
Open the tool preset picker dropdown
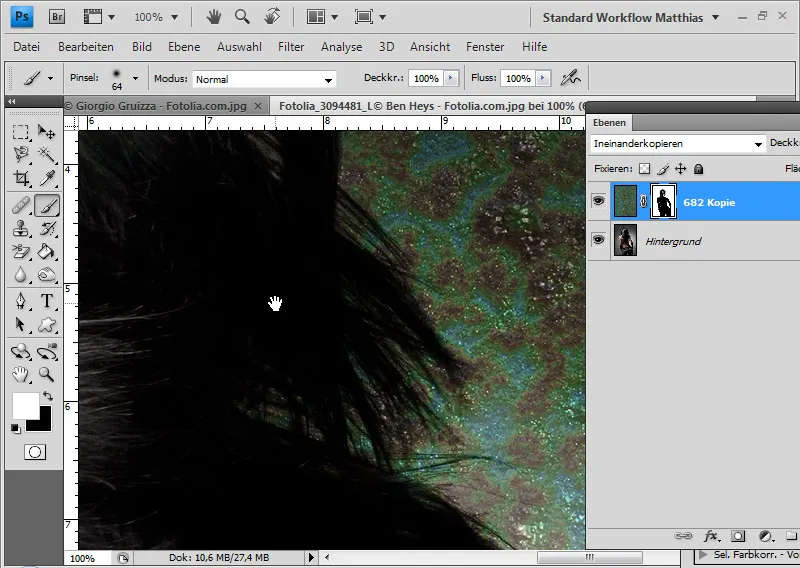51,78
